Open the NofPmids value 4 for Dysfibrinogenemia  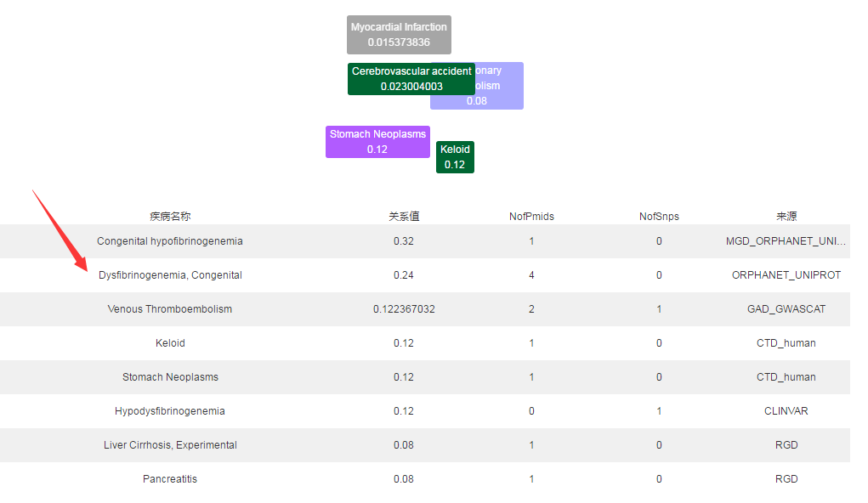(531, 275)
